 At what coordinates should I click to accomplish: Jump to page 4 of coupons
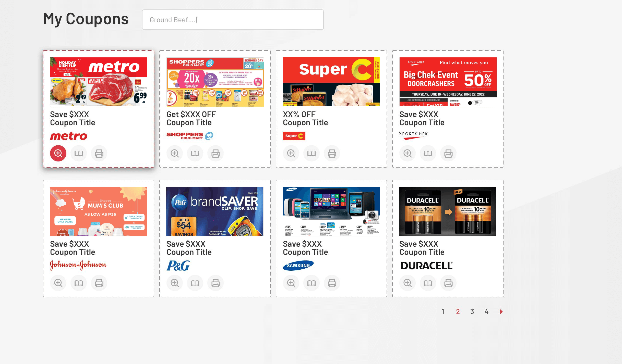click(x=486, y=311)
